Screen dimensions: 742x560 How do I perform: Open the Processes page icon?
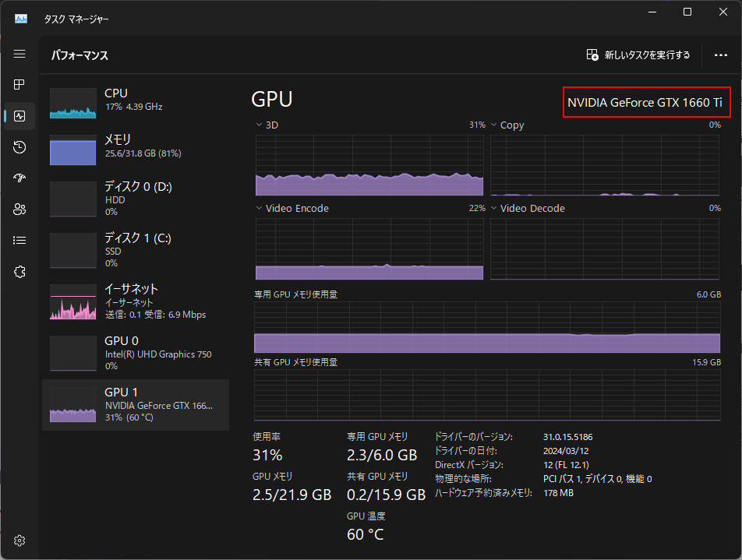coord(19,85)
